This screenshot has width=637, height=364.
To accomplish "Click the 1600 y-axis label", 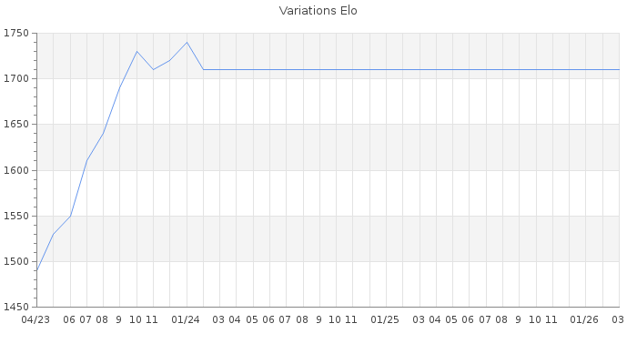I will [16, 170].
